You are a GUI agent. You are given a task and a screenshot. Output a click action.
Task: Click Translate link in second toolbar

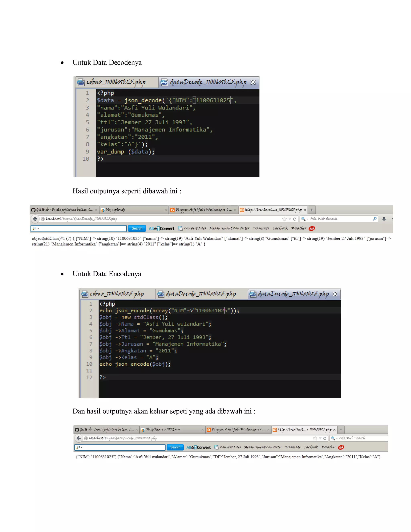(293, 447)
